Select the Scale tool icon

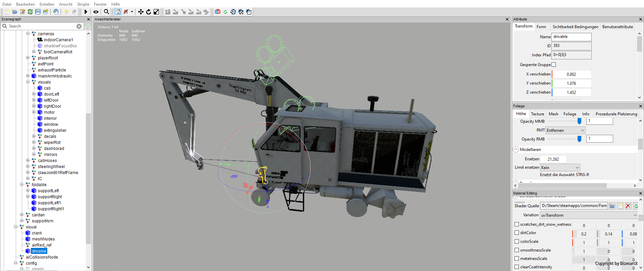click(x=156, y=12)
